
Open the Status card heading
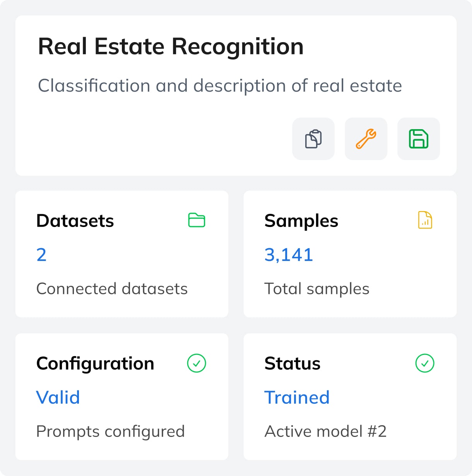click(292, 363)
